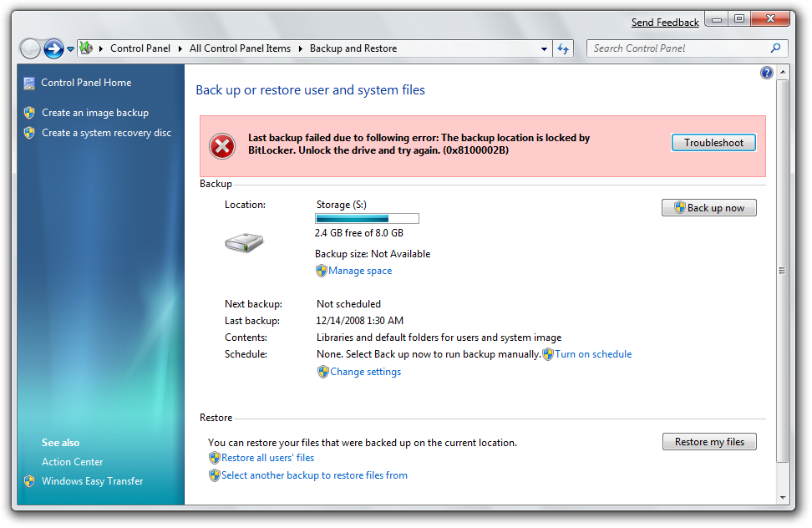Click the Send Feedback link
This screenshot has width=812, height=528.
pos(665,23)
